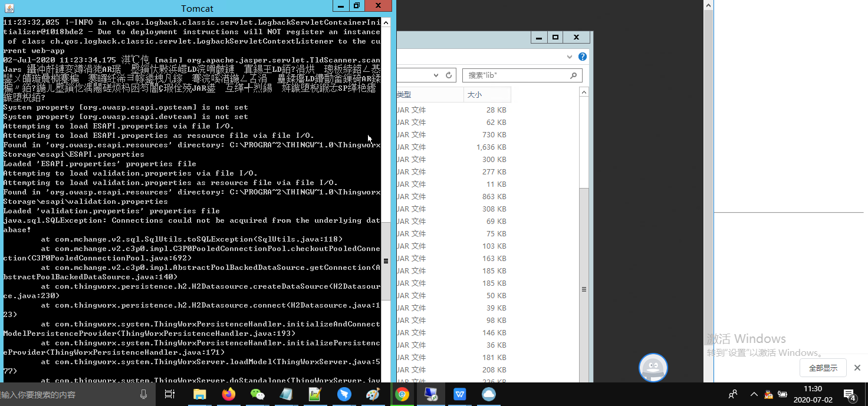Click the Tomcat console scrollbar thumb
Screen dimensions: 868x406
click(386, 261)
